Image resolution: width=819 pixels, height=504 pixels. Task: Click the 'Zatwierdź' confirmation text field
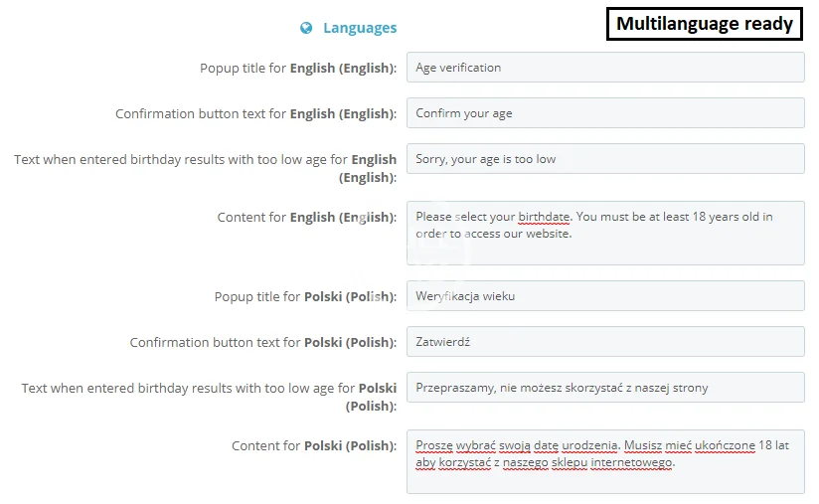point(604,342)
